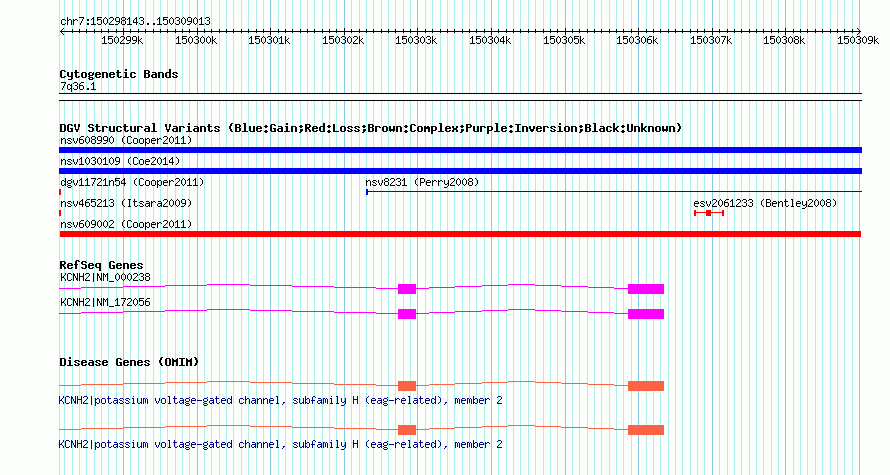Click the 150299k ruler tick label
This screenshot has height=475, width=890.
click(x=122, y=40)
